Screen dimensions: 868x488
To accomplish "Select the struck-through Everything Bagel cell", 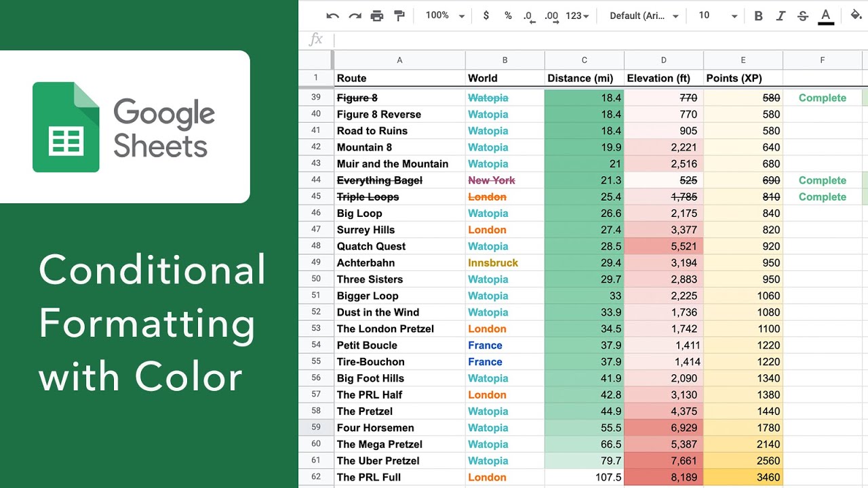I will 399,180.
